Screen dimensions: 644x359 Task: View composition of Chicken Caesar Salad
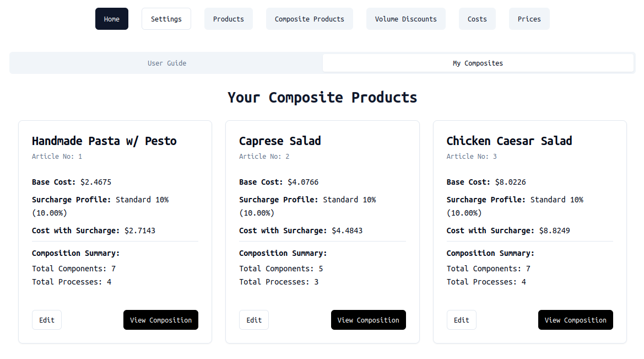[x=575, y=320]
